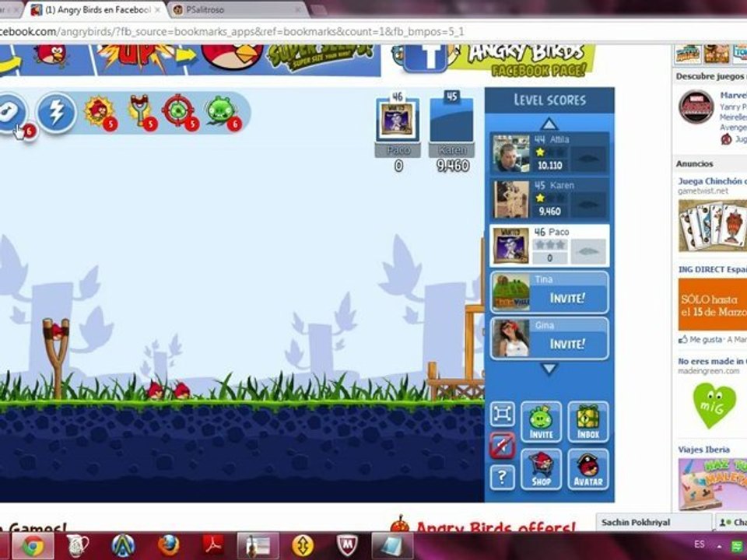Image resolution: width=747 pixels, height=560 pixels.
Task: Click the Marvel game icon in sidebar
Action: click(x=696, y=107)
